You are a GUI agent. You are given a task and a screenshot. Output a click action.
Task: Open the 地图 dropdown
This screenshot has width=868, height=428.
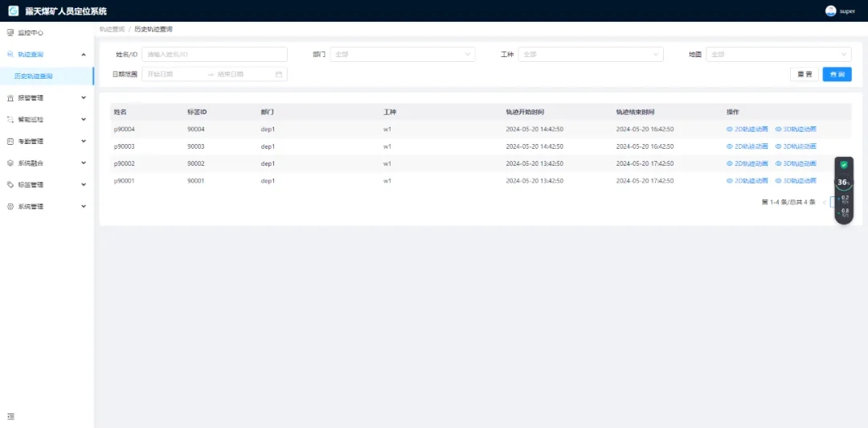(778, 55)
